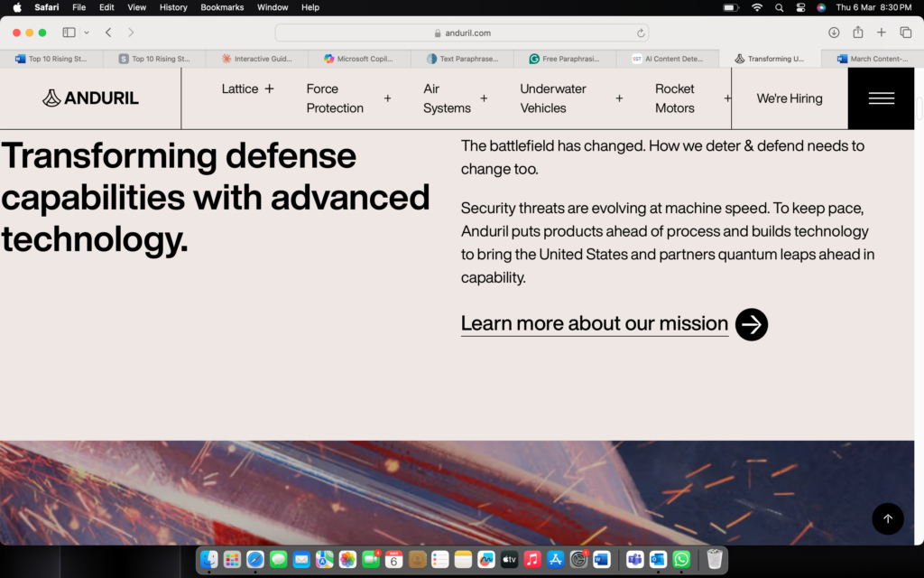Open Control Center in menu bar
Screen dimensions: 924x578
point(800,7)
